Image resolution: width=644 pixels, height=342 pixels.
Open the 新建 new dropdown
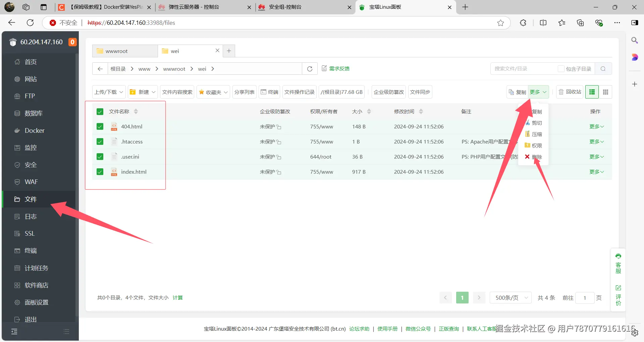click(x=143, y=92)
